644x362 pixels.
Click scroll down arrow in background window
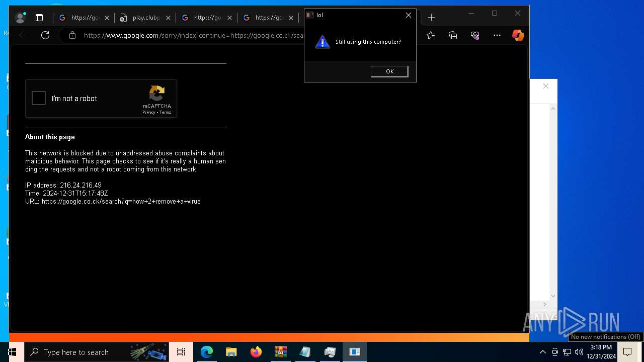coord(553,296)
